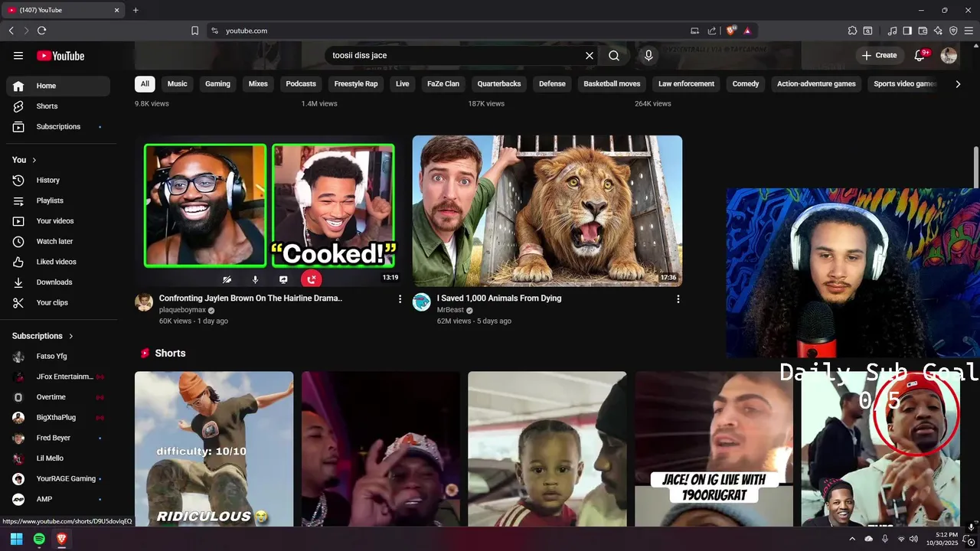Open Playlists in the sidebar
The height and width of the screenshot is (551, 980).
pyautogui.click(x=58, y=201)
